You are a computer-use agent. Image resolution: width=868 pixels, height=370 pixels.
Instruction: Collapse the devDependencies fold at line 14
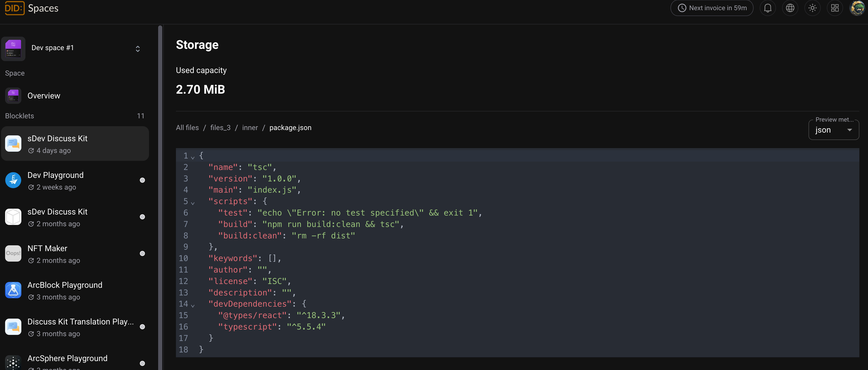[193, 306]
